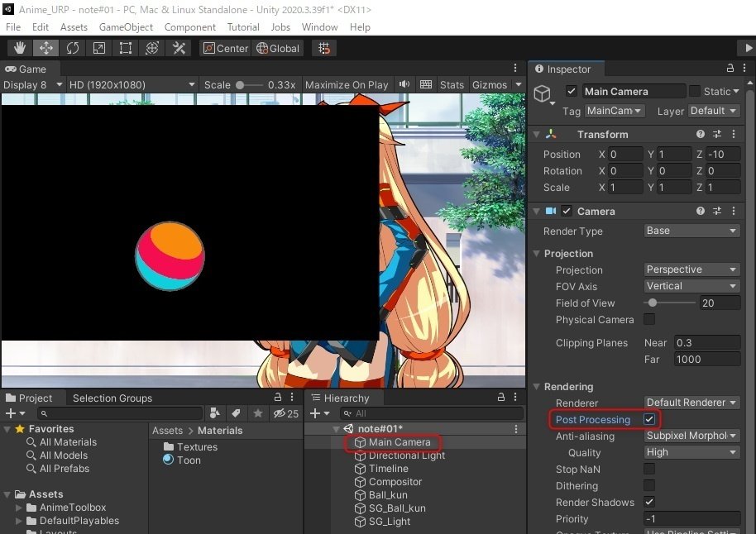Select the Move tool
Viewport: 756px width, 534px height.
click(46, 48)
